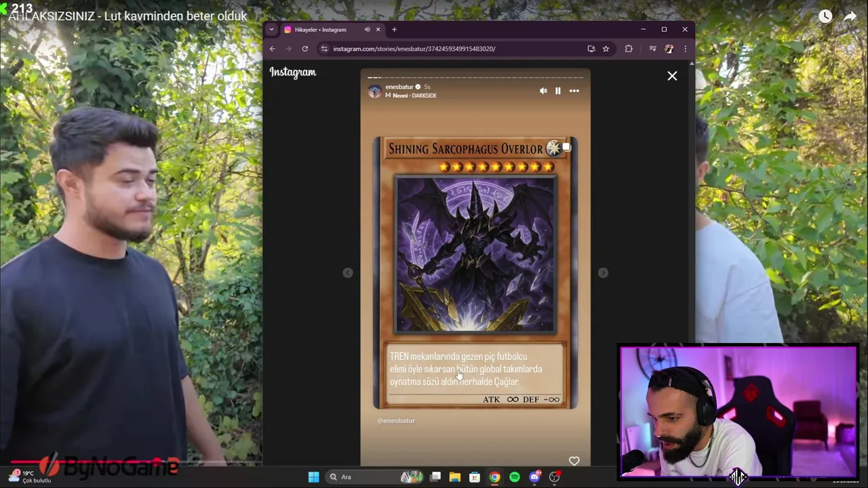Click the streamer webcam overlay
This screenshot has width=868, height=488.
point(739,413)
